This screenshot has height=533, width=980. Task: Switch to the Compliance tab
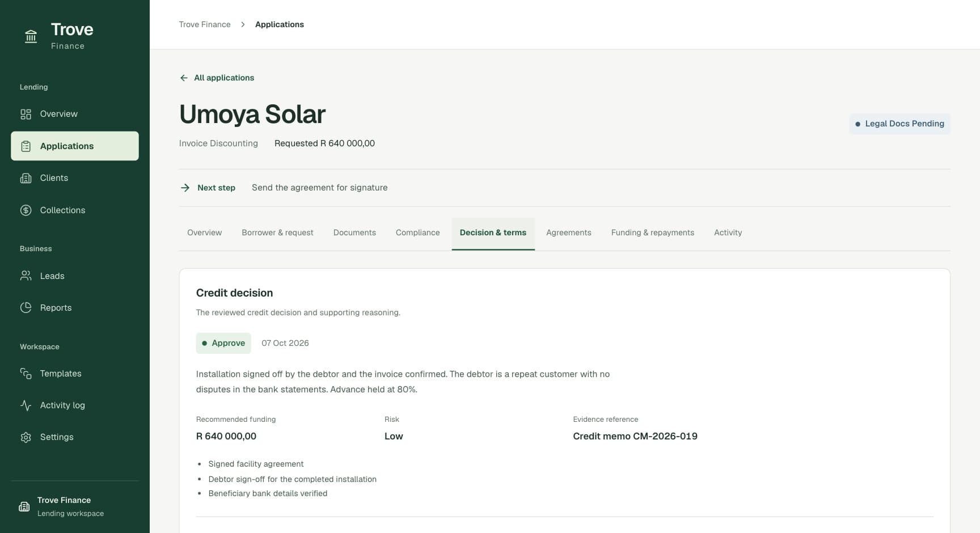[417, 233]
